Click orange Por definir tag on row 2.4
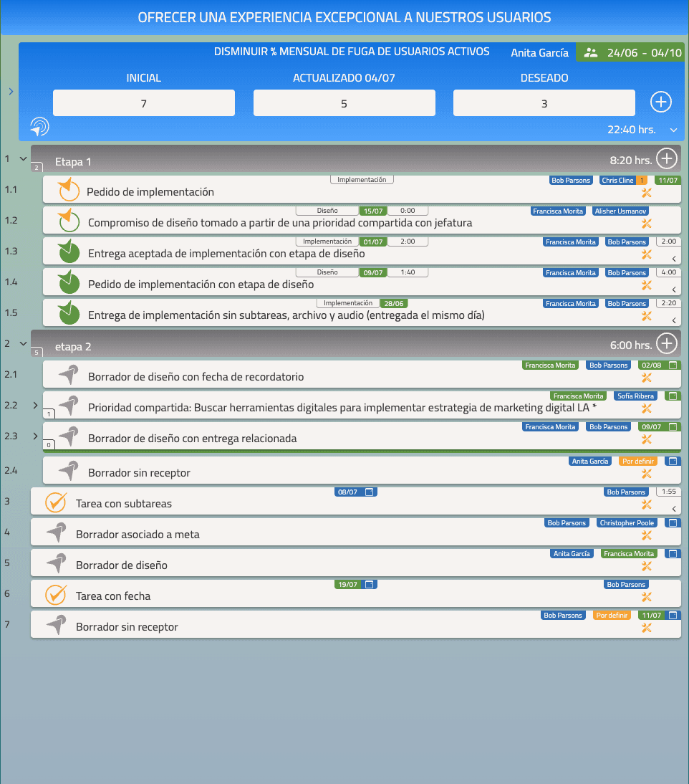The image size is (689, 784). click(x=638, y=461)
